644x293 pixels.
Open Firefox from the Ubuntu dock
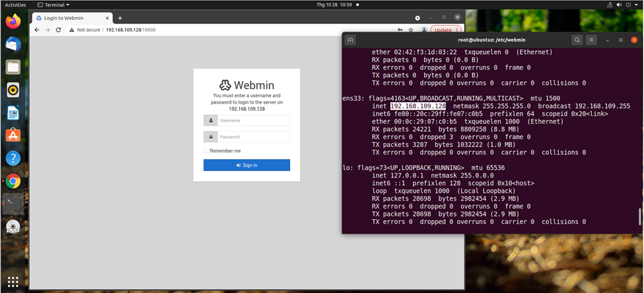(13, 22)
